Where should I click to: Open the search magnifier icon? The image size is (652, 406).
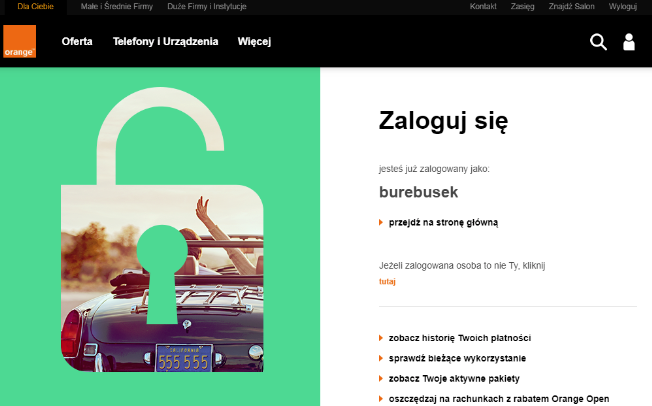coord(598,42)
